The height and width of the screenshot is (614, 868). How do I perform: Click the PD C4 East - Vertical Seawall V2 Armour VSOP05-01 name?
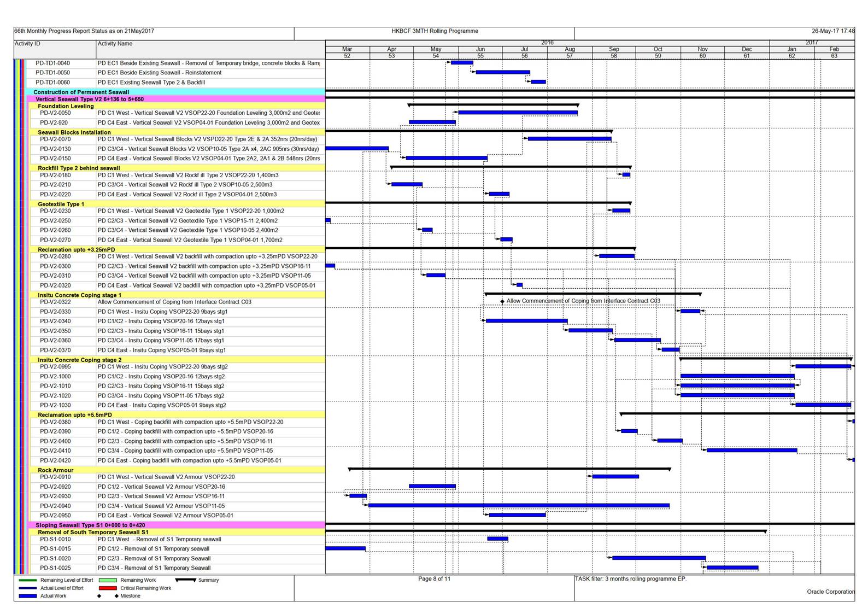tap(166, 516)
